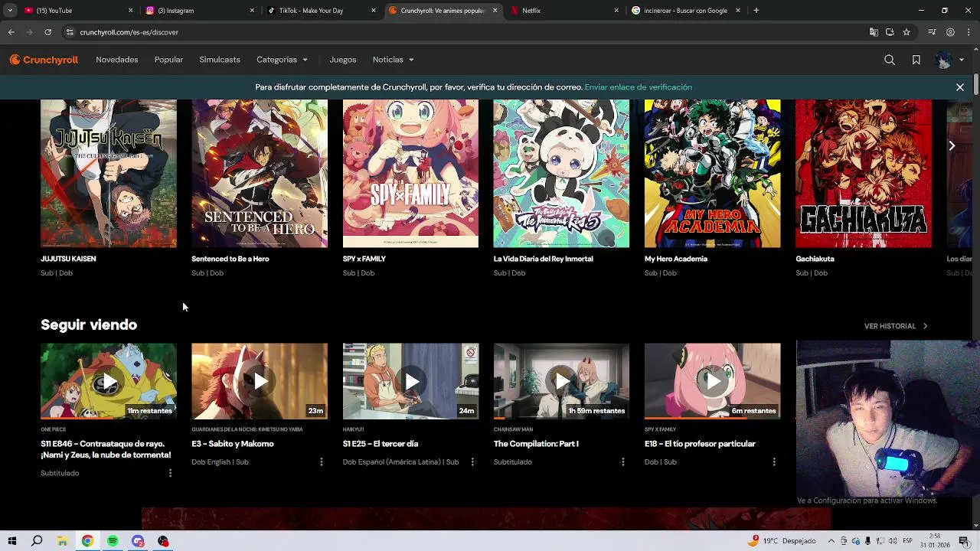Viewport: 980px width, 551px height.
Task: Play Sabito y Makomo episode
Action: [260, 381]
